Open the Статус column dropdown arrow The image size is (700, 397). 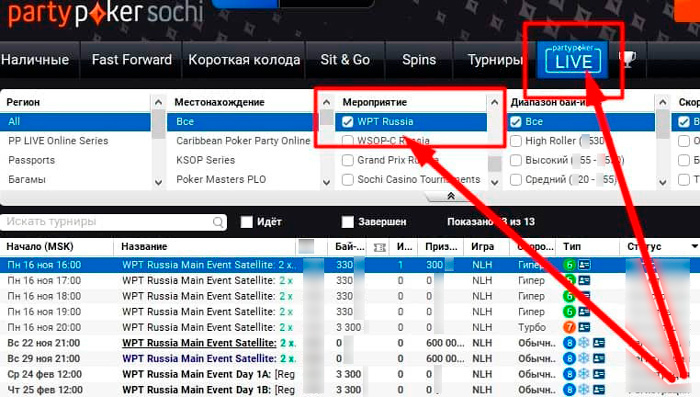tap(694, 247)
